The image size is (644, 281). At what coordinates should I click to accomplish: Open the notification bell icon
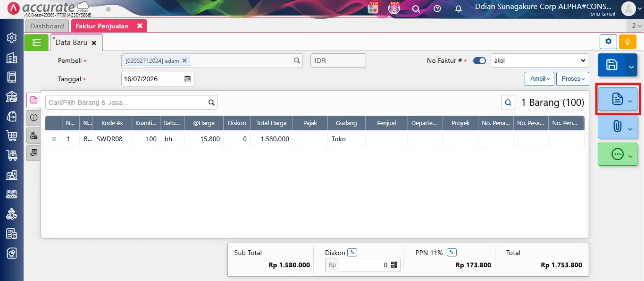tap(458, 9)
